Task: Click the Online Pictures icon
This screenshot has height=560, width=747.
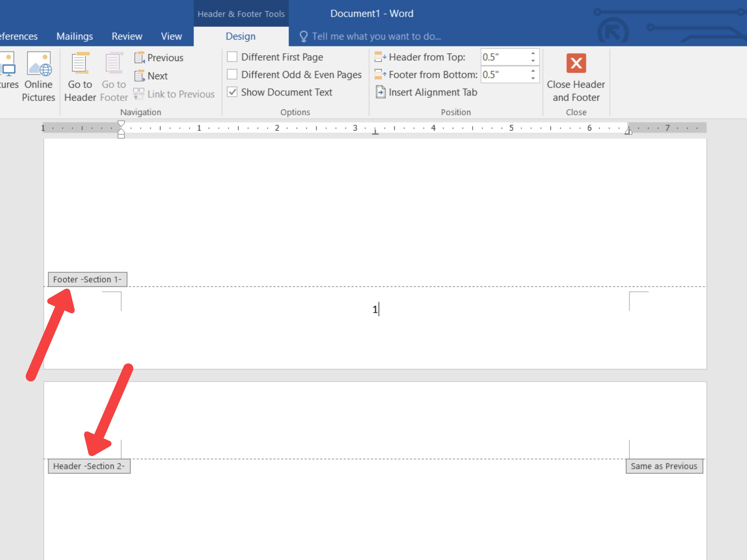Action: (x=39, y=64)
